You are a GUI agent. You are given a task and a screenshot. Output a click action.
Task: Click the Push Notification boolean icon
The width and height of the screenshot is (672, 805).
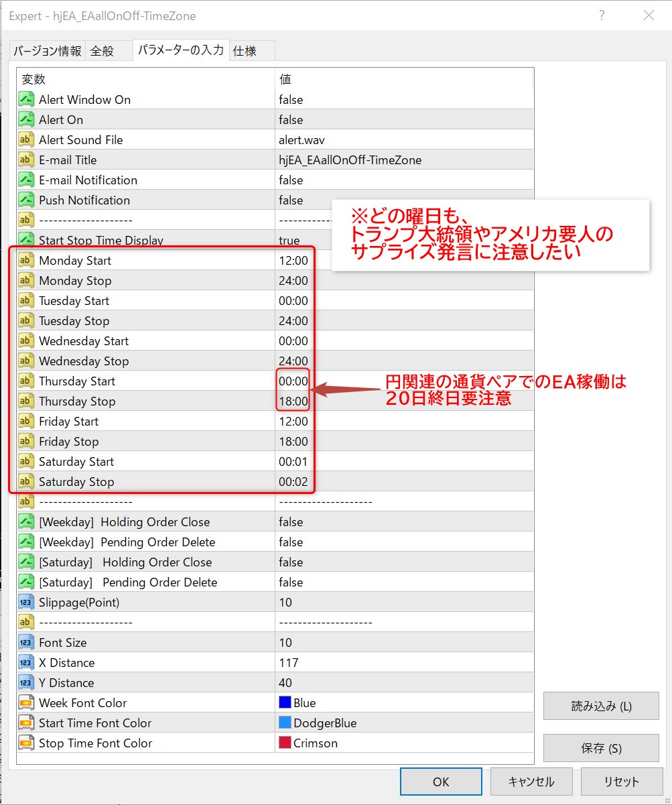[x=26, y=200]
